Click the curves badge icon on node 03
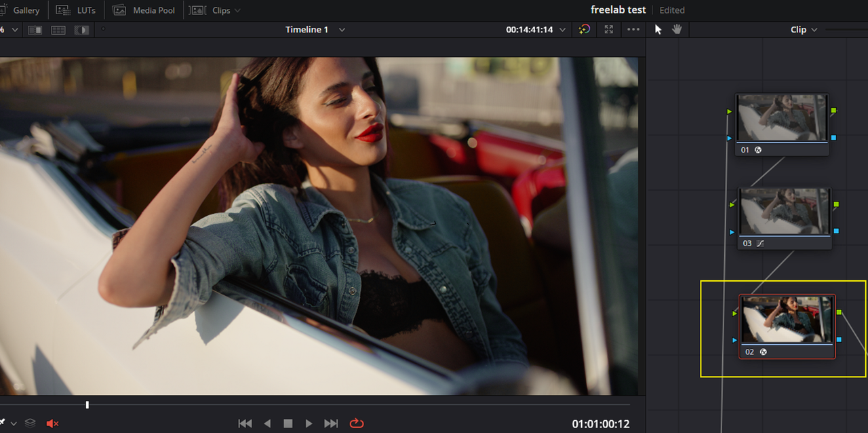The image size is (868, 433). coord(760,243)
